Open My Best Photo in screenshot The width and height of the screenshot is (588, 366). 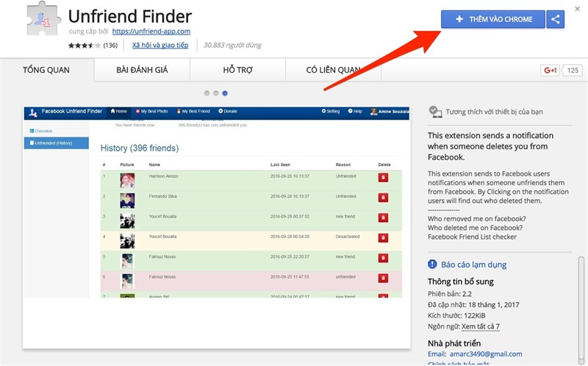coord(151,112)
